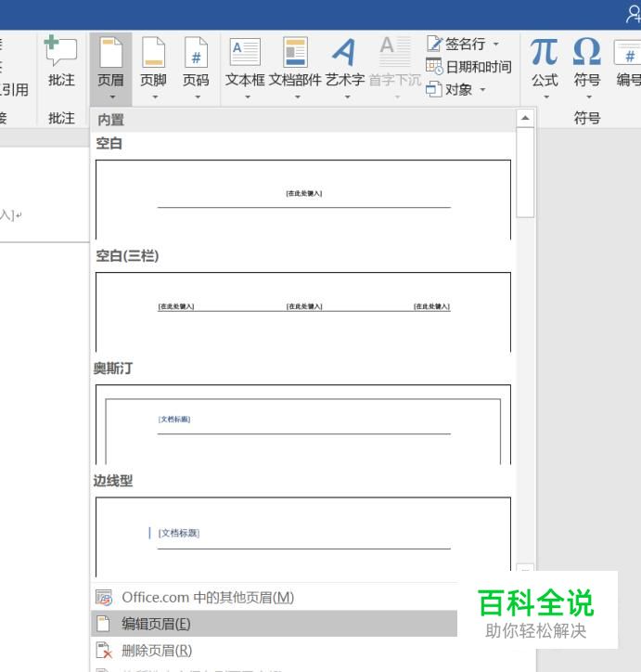641x672 pixels.
Task: Click the header gallery scrollbar thumb
Action: pyautogui.click(x=525, y=173)
